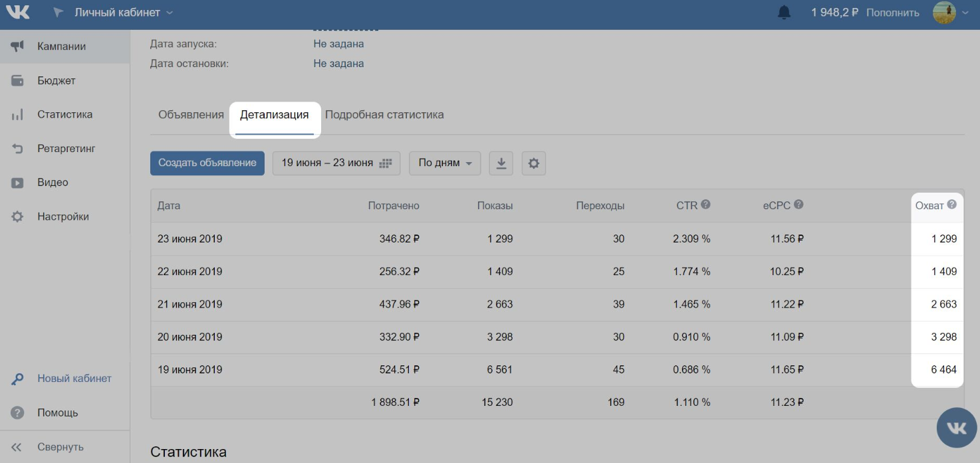
Task: Expand the user avatar menu
Action: pos(951,13)
